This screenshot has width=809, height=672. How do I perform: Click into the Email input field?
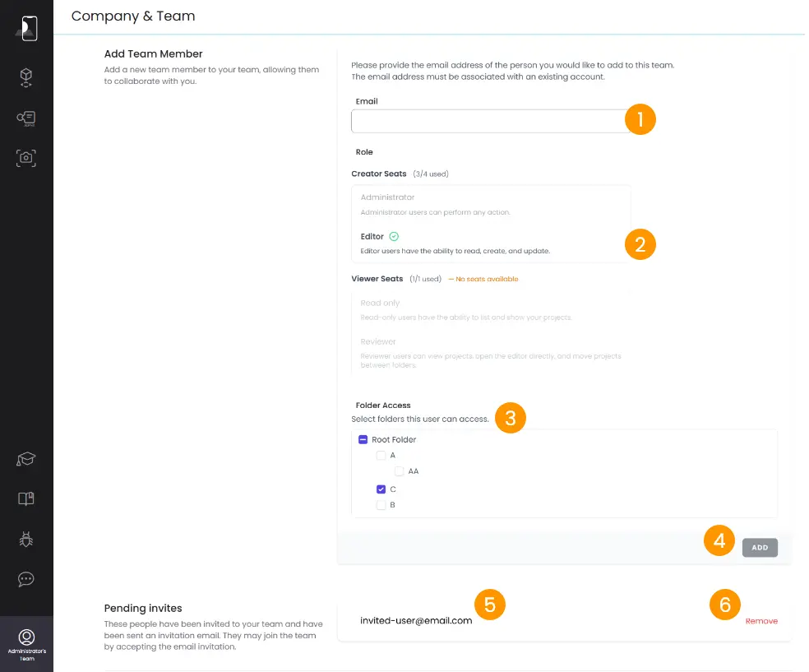click(489, 122)
